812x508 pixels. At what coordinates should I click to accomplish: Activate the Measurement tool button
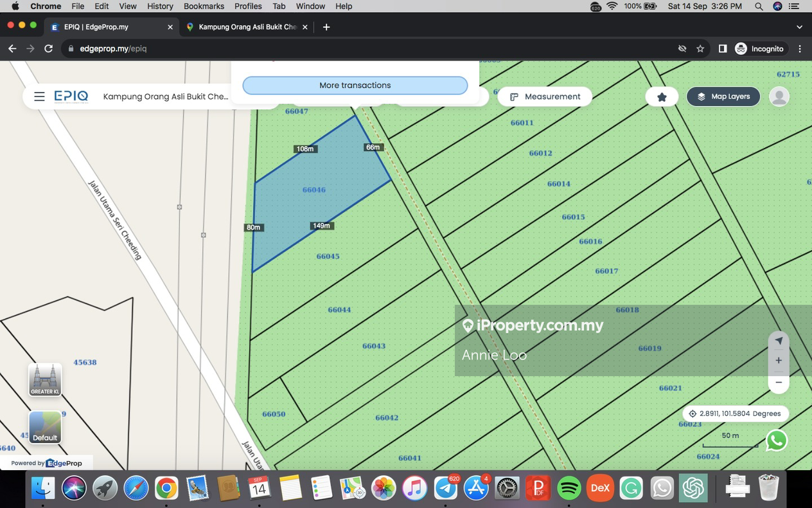545,96
